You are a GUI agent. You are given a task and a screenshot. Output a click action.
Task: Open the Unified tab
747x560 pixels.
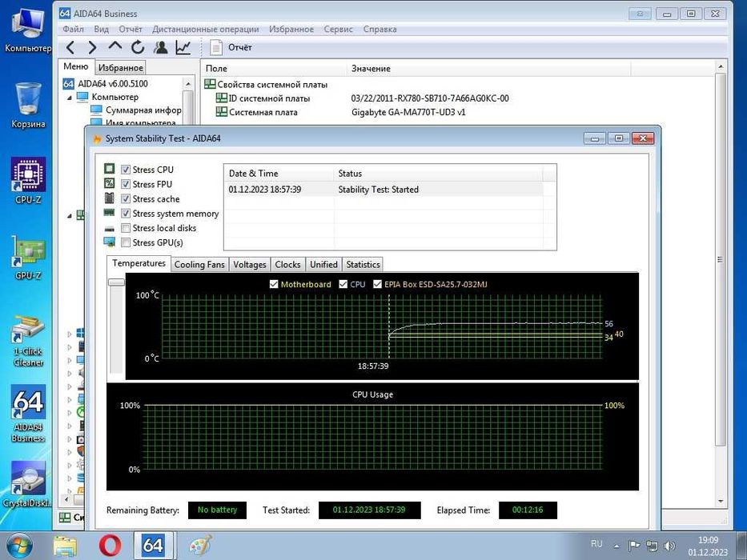click(323, 264)
